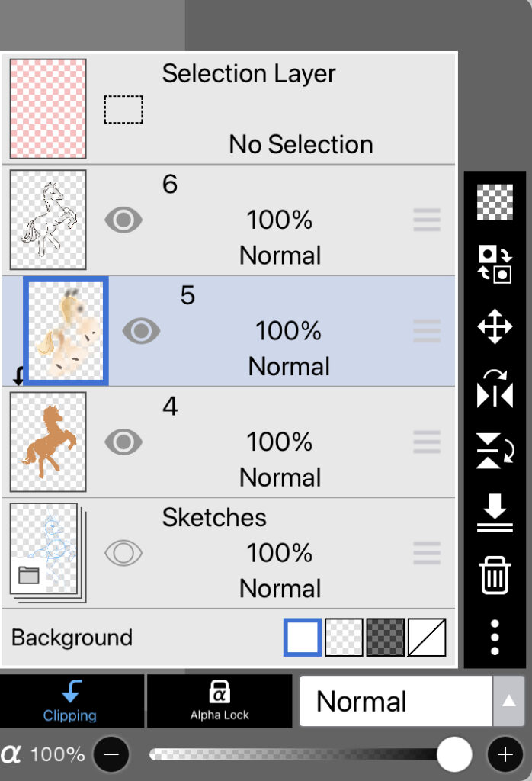Show the Sketches folder layer

[x=123, y=552]
